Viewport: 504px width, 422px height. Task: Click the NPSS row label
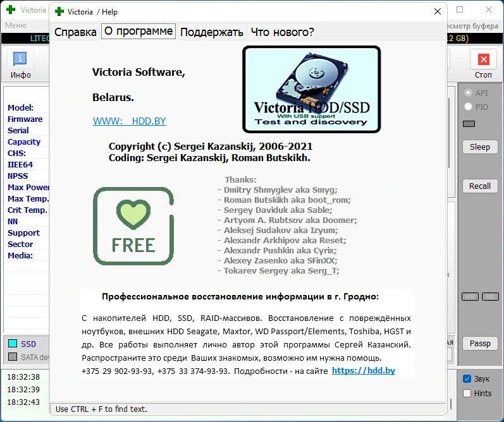point(18,176)
